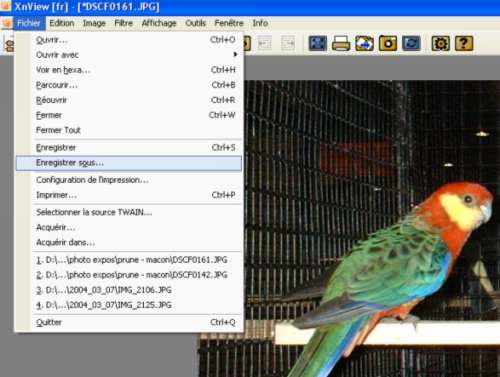Open the Fenêtre menu
The image size is (500, 377).
coord(229,23)
